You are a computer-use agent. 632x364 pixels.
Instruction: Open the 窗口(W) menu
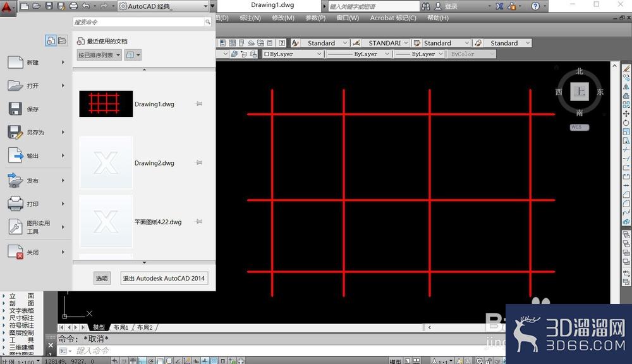pos(348,18)
